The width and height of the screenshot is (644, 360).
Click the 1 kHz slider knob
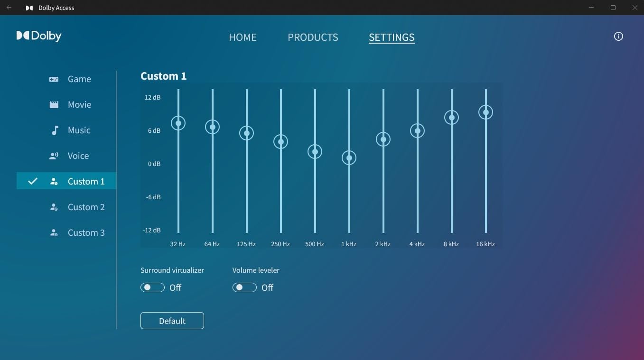pos(349,158)
